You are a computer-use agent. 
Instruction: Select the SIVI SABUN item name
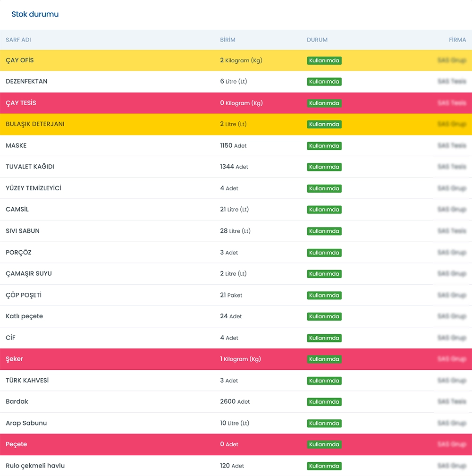23,231
